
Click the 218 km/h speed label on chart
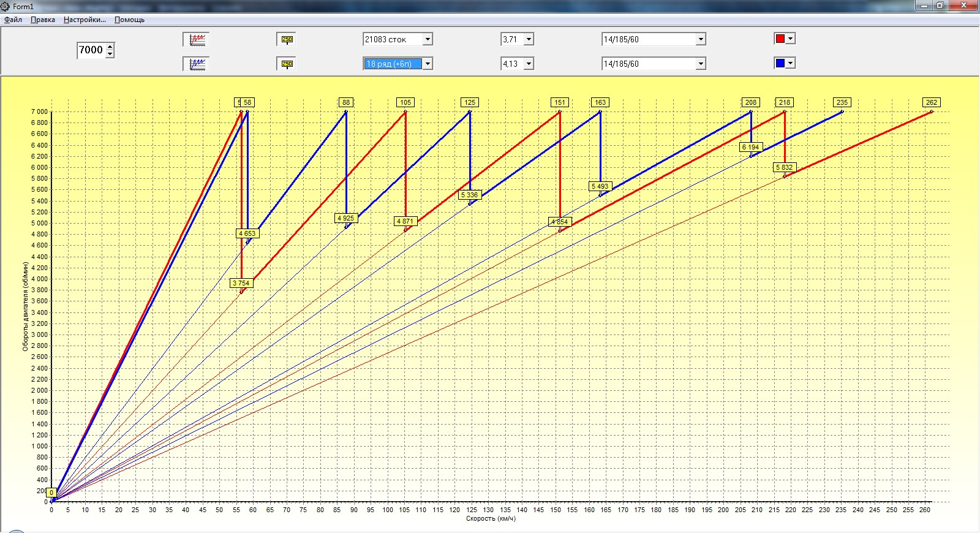(785, 102)
